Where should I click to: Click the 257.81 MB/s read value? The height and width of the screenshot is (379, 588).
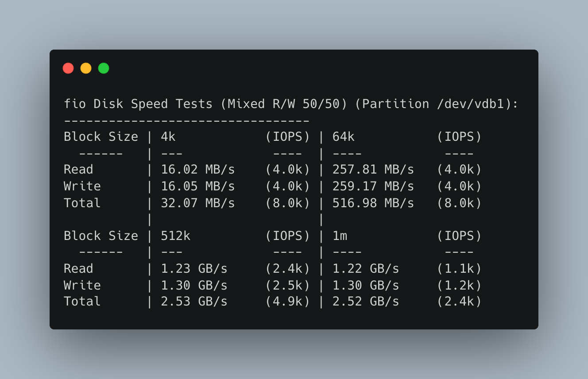point(373,170)
